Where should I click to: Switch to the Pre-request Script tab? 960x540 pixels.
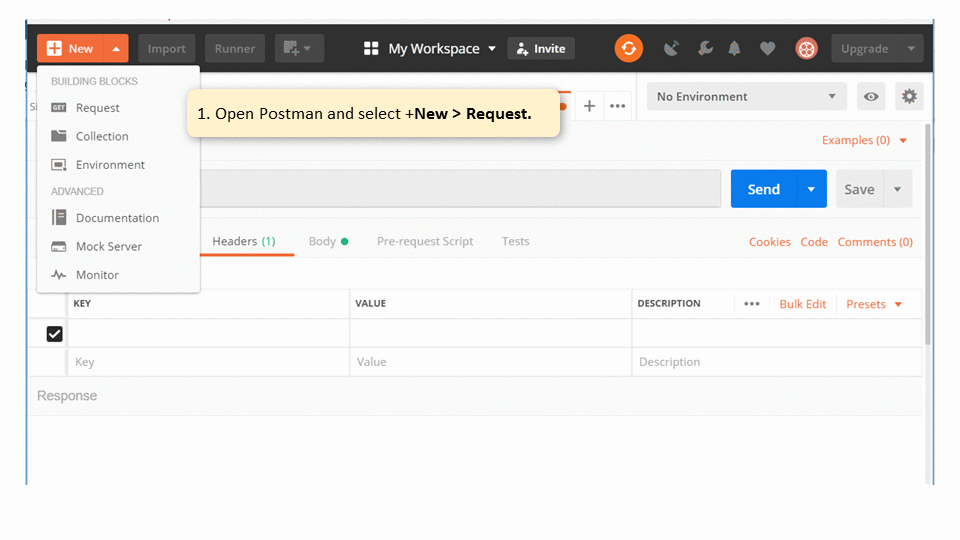425,241
